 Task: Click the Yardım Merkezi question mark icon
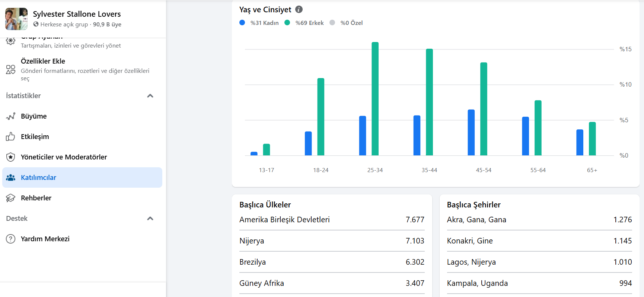(11, 239)
